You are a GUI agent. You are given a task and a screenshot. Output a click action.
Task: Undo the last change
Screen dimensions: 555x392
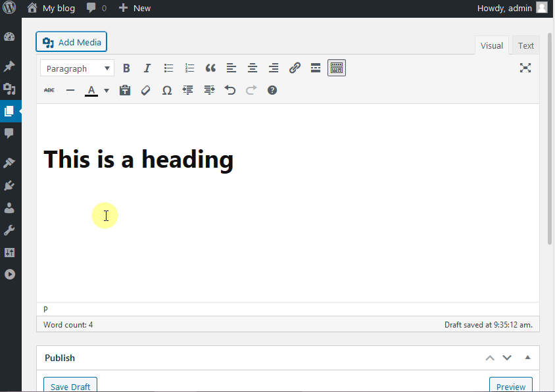(230, 90)
